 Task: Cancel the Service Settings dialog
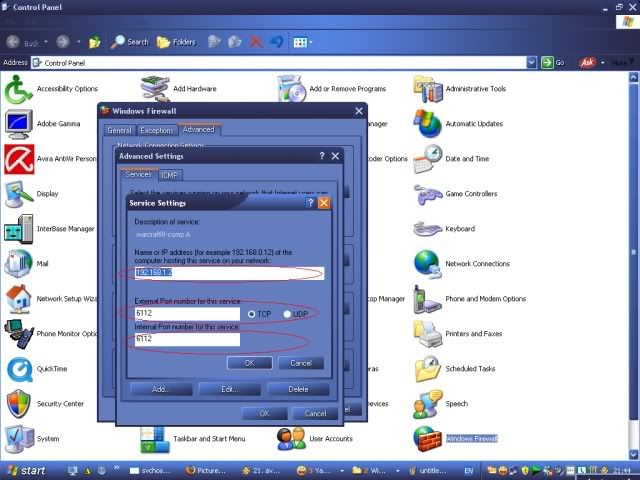tap(301, 363)
